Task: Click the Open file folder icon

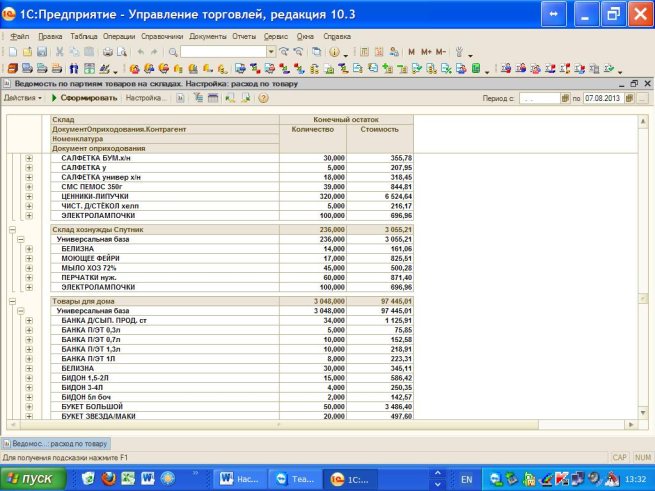Action: pyautogui.click(x=28, y=52)
